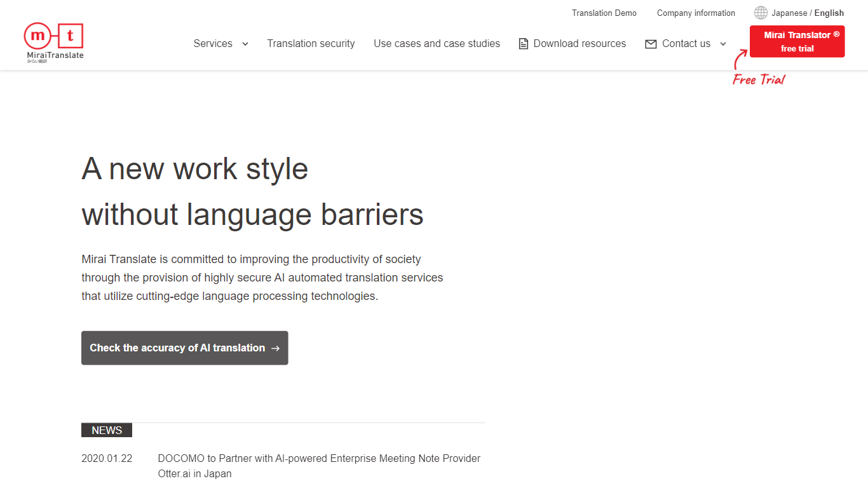This screenshot has height=488, width=868.
Task: Go to Use cases and case studies
Action: (x=437, y=43)
